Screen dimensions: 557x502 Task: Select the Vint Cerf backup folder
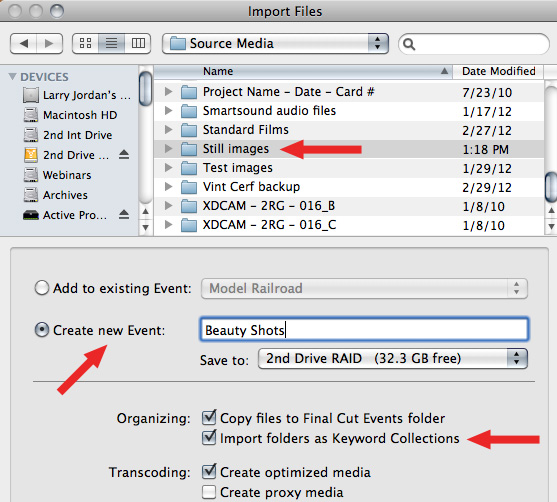pyautogui.click(x=349, y=187)
